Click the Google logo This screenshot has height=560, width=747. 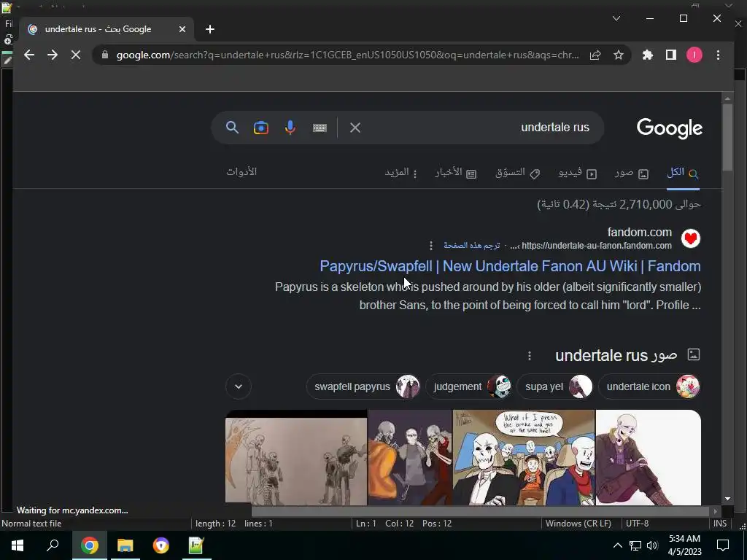pyautogui.click(x=670, y=128)
